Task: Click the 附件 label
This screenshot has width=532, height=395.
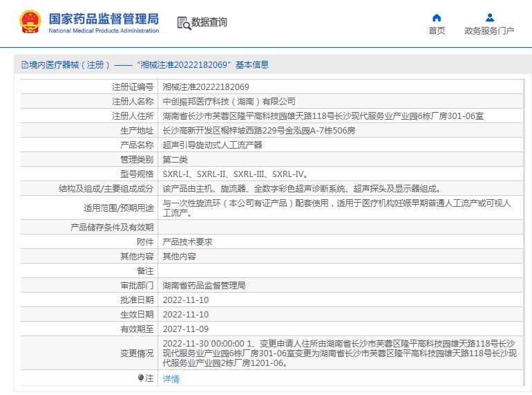Action: (x=145, y=242)
